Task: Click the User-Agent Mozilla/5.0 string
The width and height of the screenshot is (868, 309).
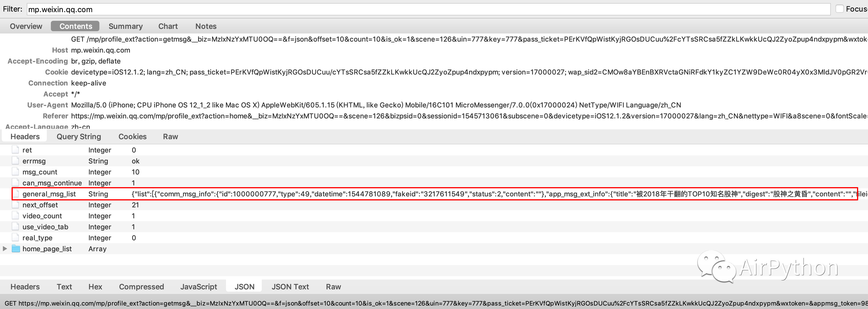Action: tap(376, 105)
